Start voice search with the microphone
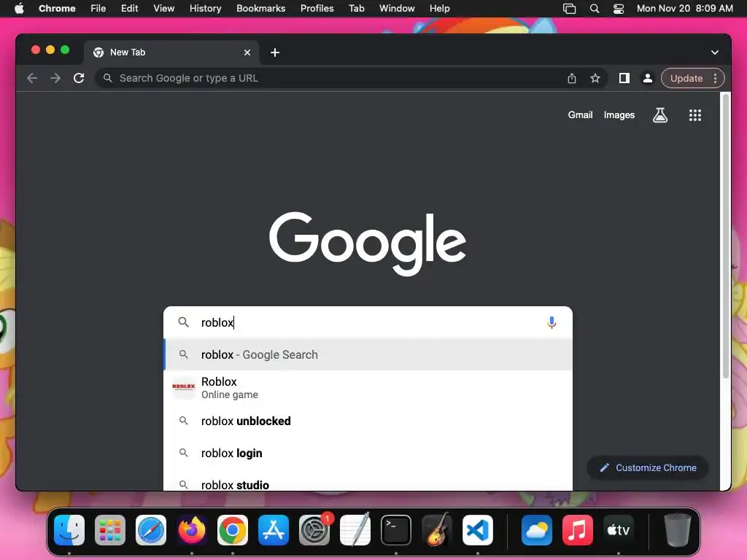Screen dimensions: 747x560 pos(551,322)
